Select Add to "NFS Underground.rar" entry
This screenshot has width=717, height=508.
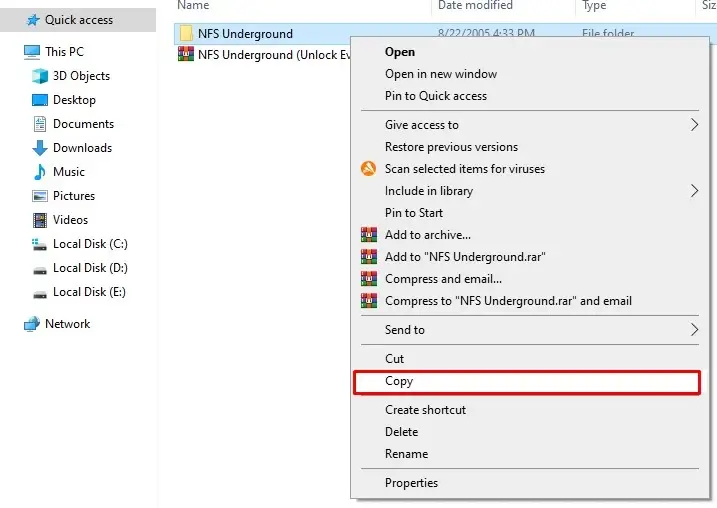530,257
